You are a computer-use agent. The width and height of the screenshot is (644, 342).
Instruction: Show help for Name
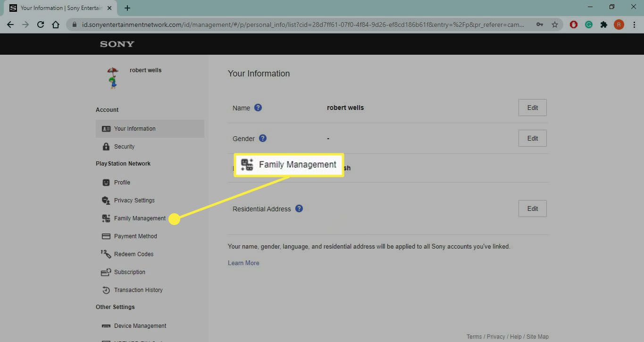(258, 108)
